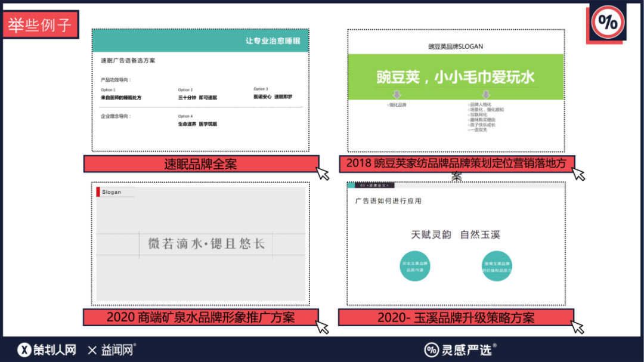Open the 2020- 玉溪品牌升级策略方案 button
Viewport: 644px width, 362px height.
pyautogui.click(x=456, y=317)
